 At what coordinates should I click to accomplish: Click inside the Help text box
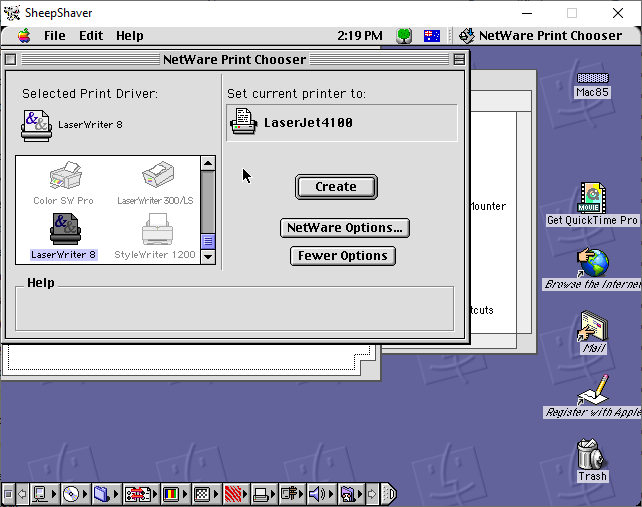point(235,308)
